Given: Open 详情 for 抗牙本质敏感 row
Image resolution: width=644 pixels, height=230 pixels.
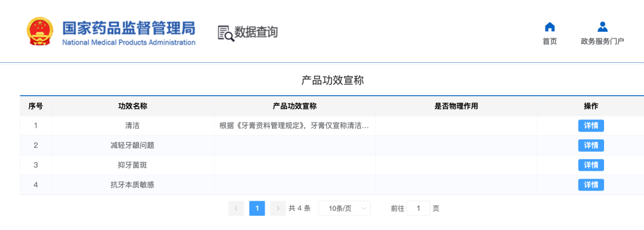Looking at the screenshot, I should coord(591,185).
